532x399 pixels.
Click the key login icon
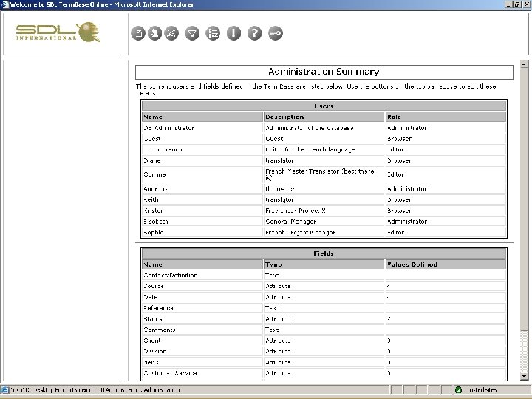[x=275, y=33]
